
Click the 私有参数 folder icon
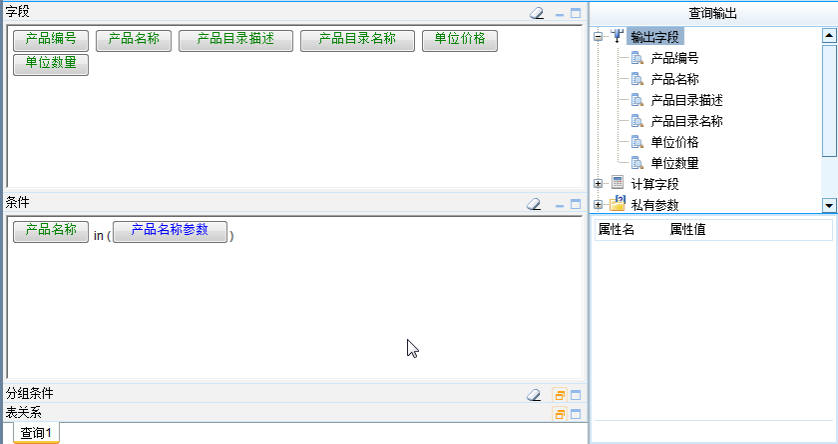click(617, 204)
